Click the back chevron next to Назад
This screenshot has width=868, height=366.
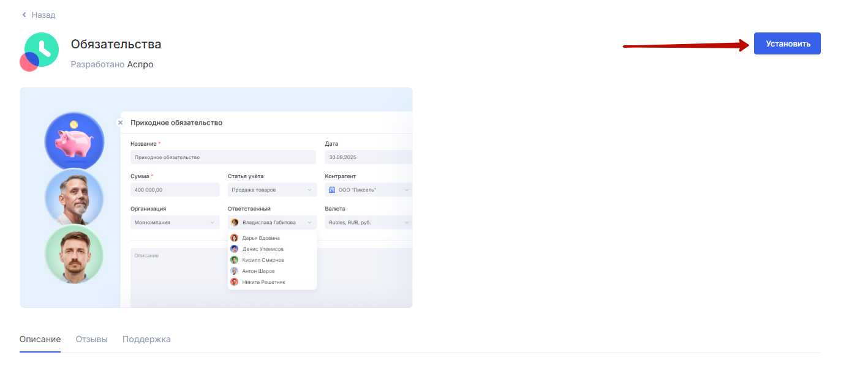[x=24, y=15]
